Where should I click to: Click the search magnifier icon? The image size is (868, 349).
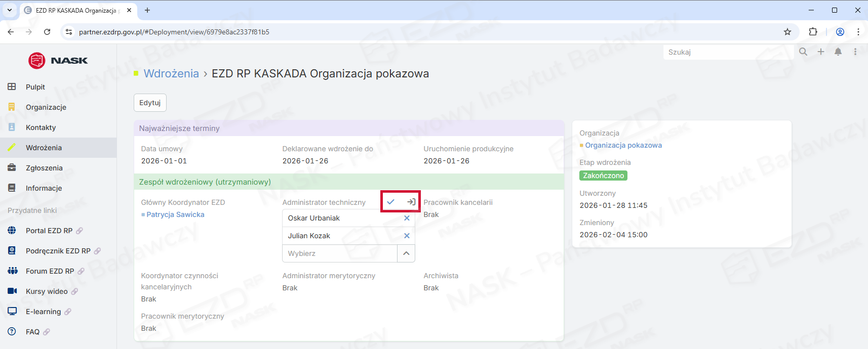[x=803, y=52]
